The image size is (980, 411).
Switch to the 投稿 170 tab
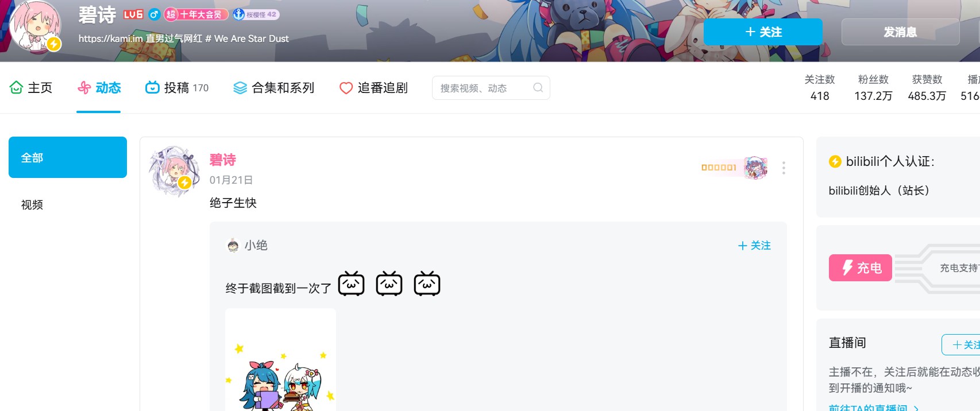coord(177,88)
